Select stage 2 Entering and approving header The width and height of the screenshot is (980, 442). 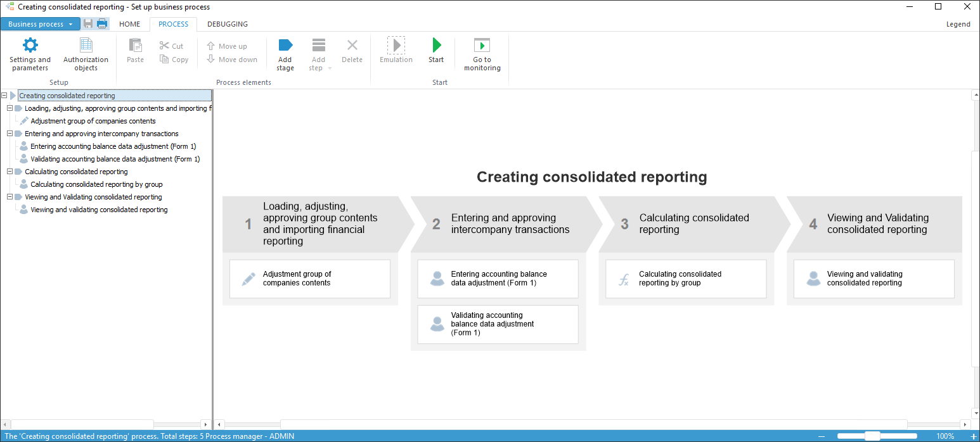(x=506, y=224)
